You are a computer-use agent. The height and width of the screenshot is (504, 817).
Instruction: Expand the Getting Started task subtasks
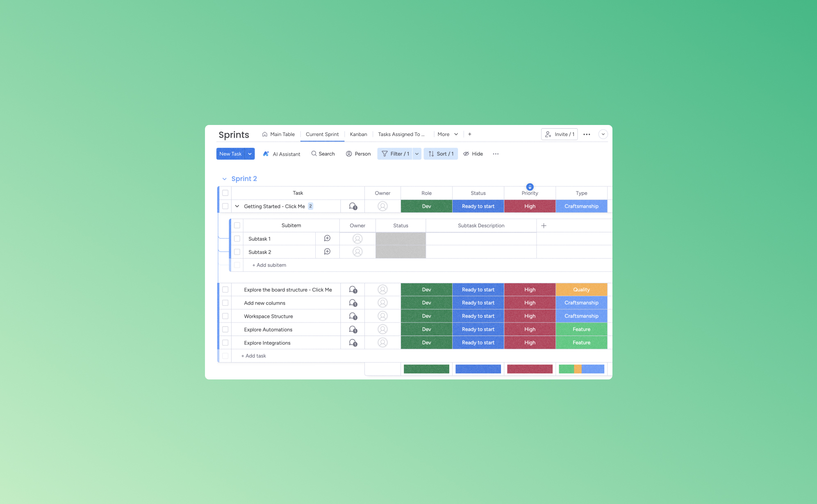coord(237,206)
